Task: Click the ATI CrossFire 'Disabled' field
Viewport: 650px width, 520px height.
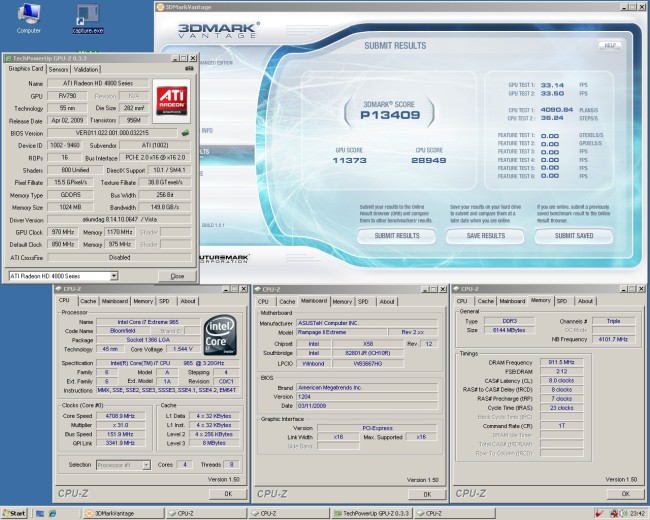Action: (119, 258)
